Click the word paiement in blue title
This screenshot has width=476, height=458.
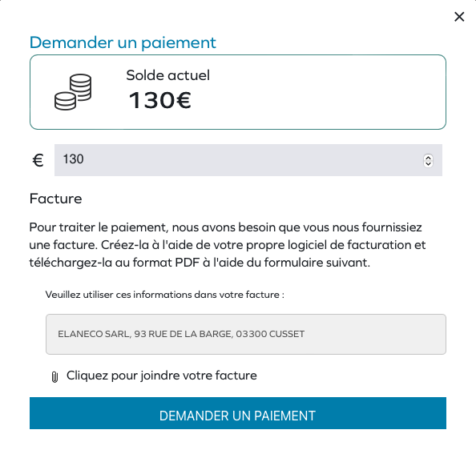[x=179, y=43]
